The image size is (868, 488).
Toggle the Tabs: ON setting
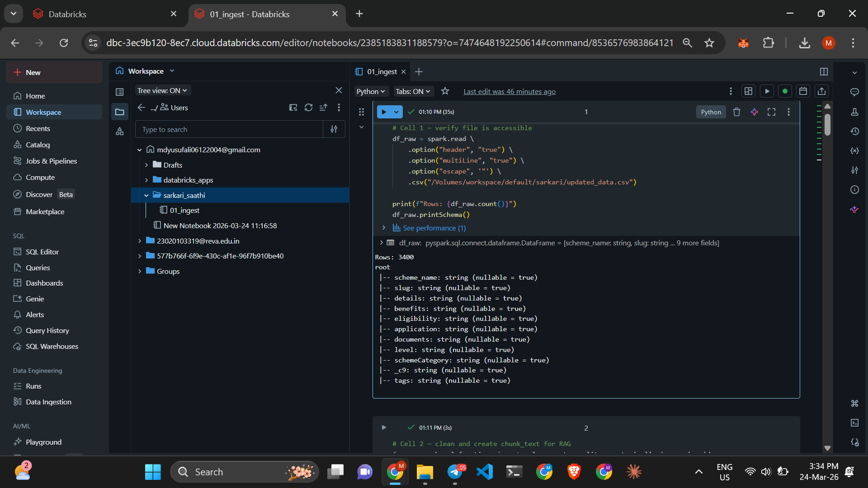point(413,91)
